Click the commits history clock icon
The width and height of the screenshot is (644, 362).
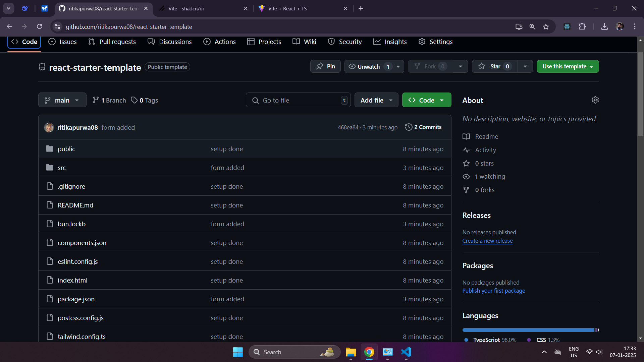[x=409, y=127]
